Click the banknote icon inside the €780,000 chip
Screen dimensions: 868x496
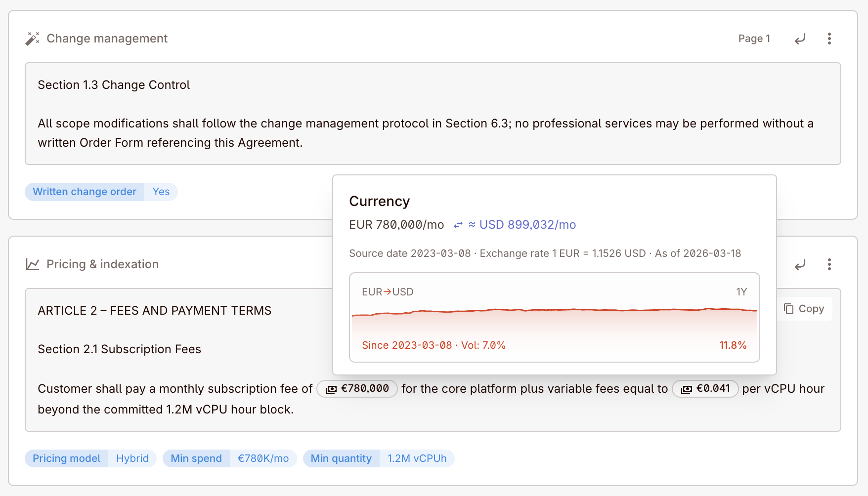click(x=331, y=389)
